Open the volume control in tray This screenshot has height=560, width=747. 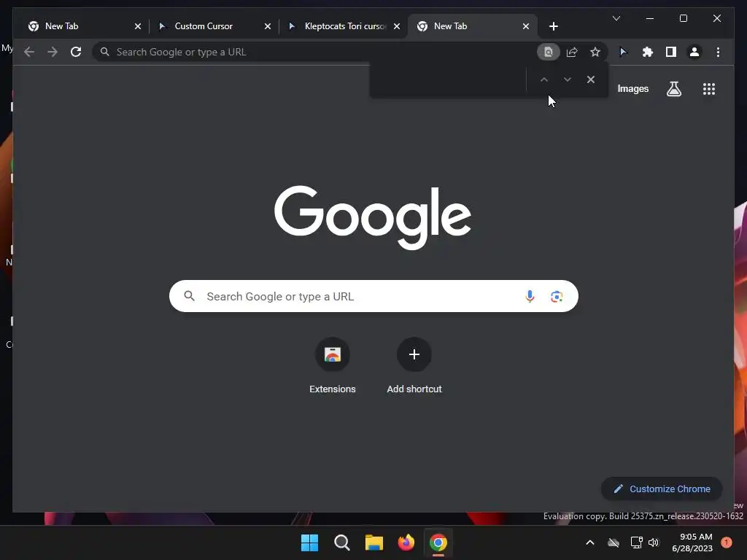[x=653, y=542]
